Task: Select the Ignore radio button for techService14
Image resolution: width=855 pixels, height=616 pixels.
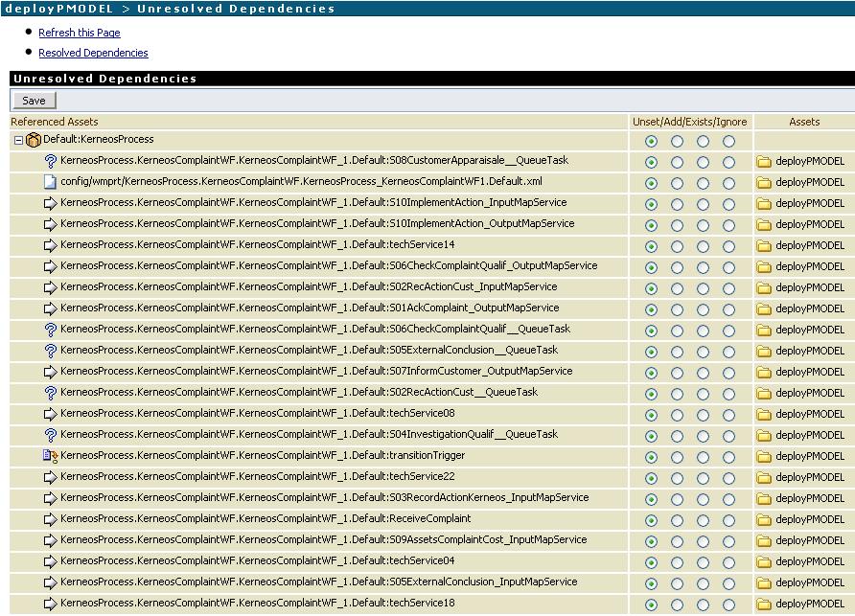Action: tap(729, 246)
